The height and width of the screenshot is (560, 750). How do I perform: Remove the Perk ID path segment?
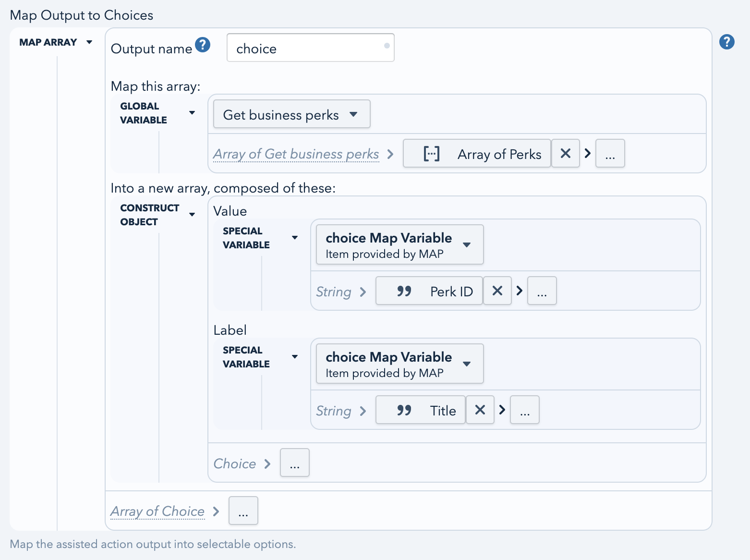click(x=497, y=291)
